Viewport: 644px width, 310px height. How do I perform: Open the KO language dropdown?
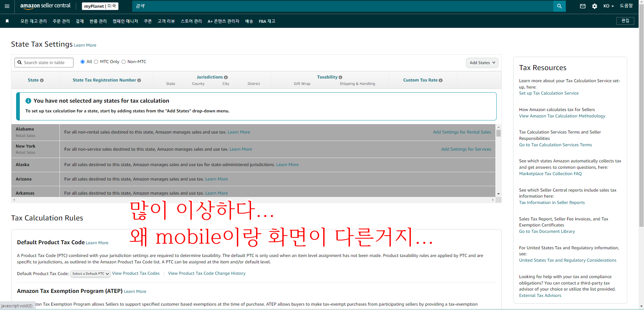pos(608,6)
